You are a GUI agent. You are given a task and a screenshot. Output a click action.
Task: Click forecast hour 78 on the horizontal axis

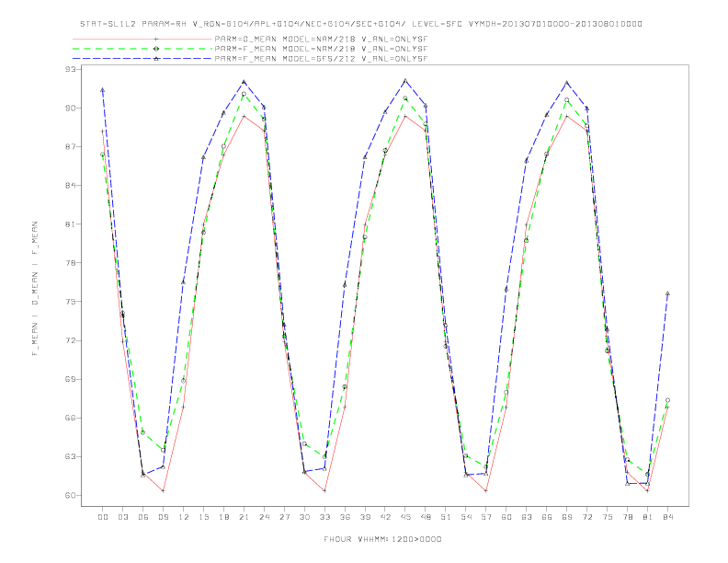pos(627,517)
